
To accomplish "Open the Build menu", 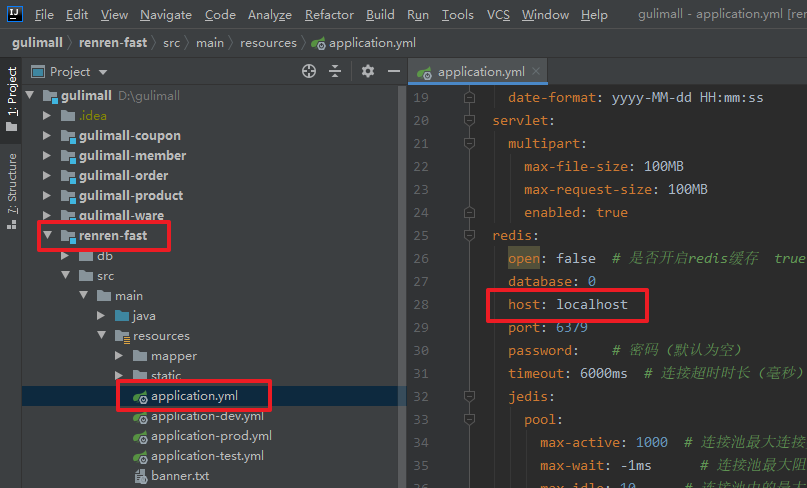I will (380, 15).
